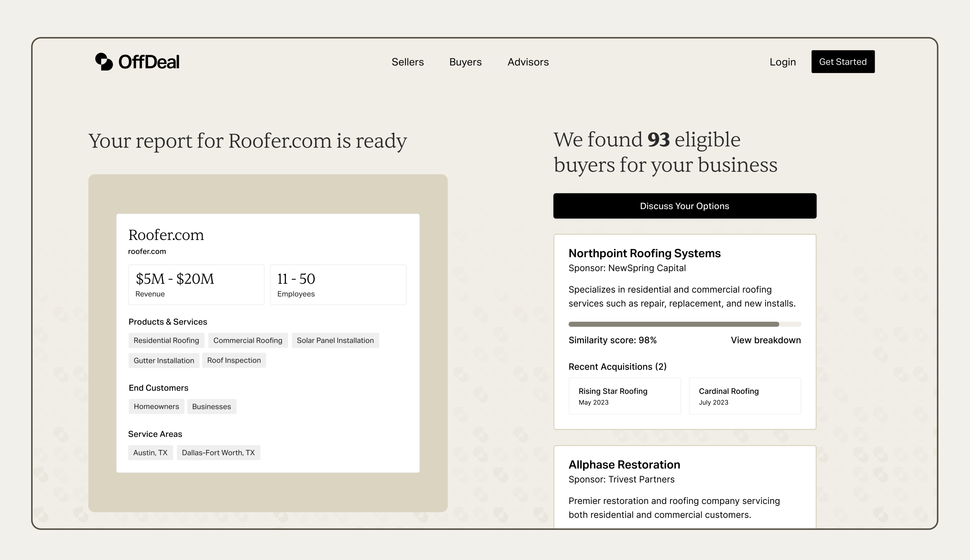The height and width of the screenshot is (560, 970).
Task: Click the Commercial Roofing tag
Action: click(248, 340)
